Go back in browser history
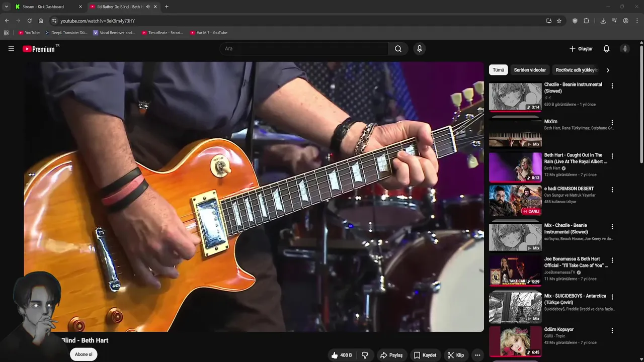This screenshot has width=644, height=362. click(x=7, y=21)
